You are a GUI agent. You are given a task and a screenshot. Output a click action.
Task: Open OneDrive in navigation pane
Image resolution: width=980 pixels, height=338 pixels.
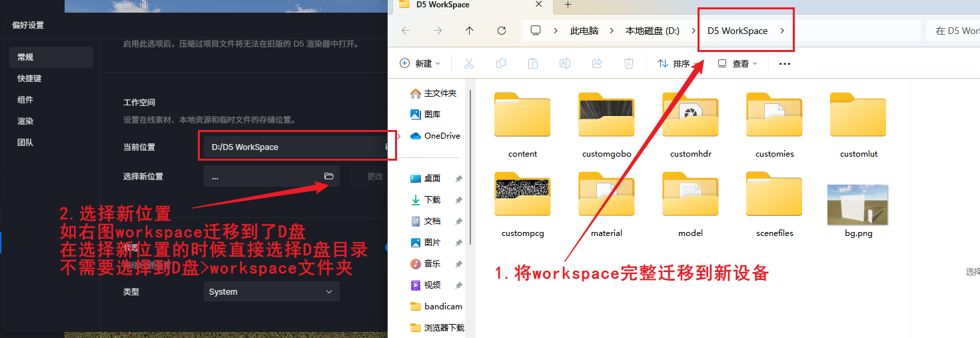[x=434, y=136]
